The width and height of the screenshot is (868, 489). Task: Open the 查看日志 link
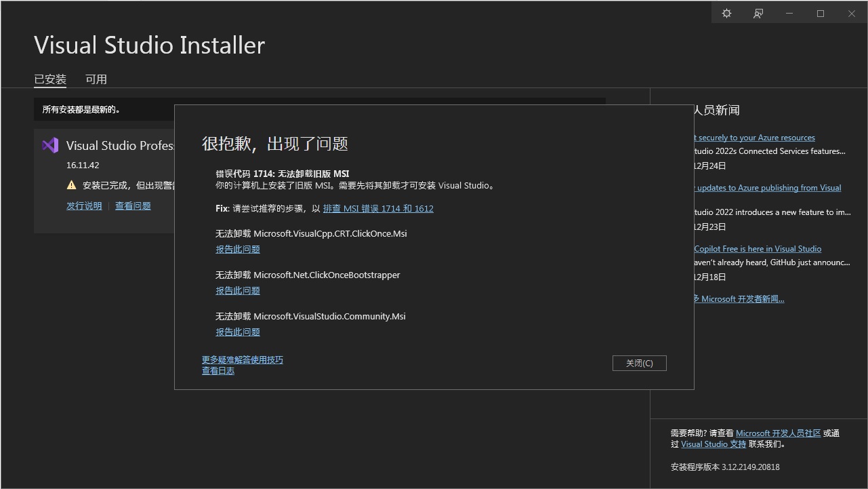click(x=218, y=370)
